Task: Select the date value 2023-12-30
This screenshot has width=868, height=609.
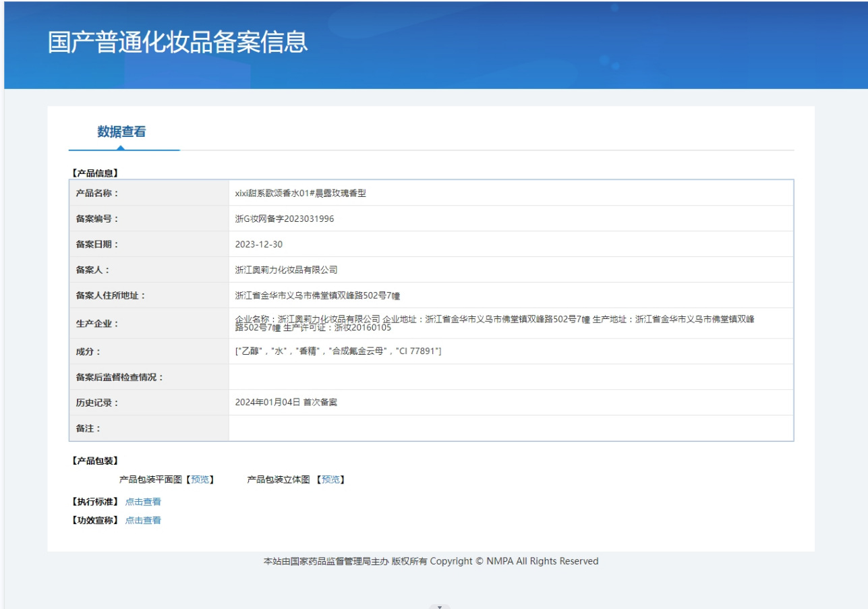Action: click(259, 244)
